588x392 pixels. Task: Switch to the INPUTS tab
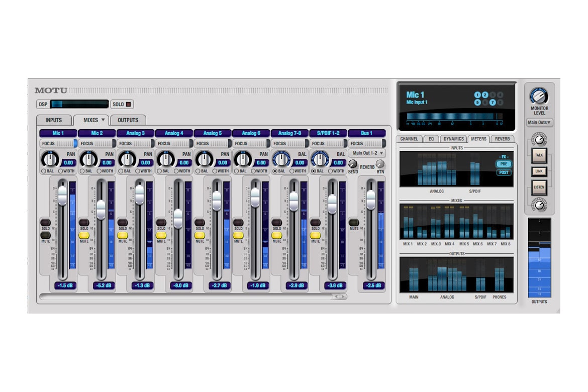54,120
